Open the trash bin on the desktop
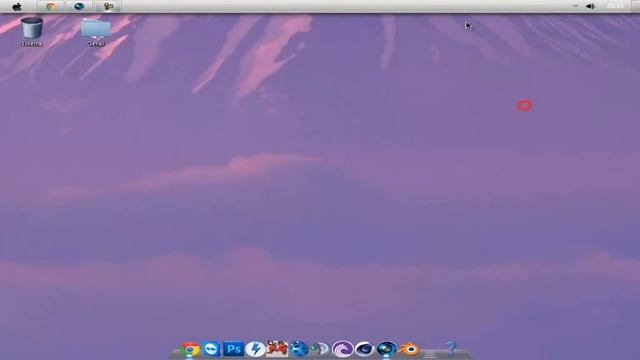Image resolution: width=640 pixels, height=360 pixels. pyautogui.click(x=31, y=28)
